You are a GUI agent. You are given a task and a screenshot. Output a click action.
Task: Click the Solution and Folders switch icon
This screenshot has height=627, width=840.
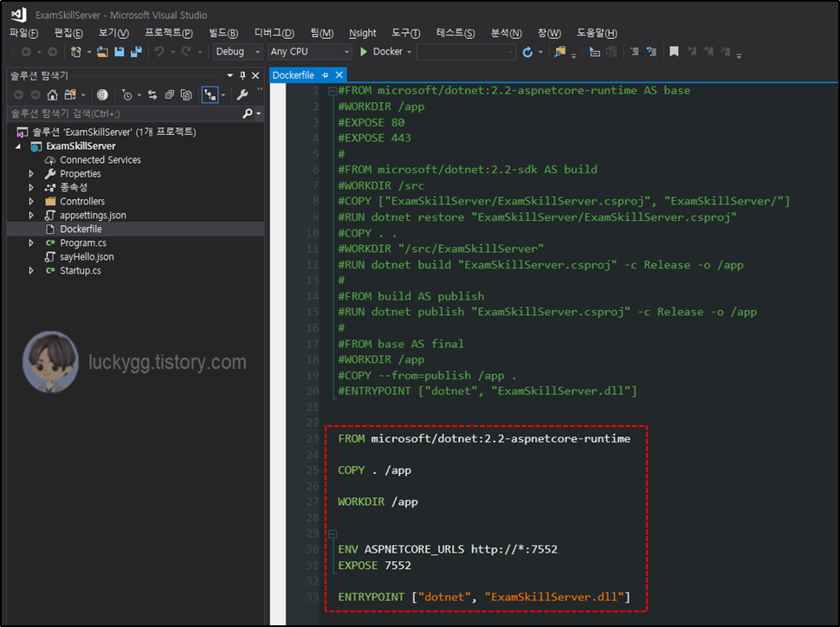pyautogui.click(x=69, y=95)
